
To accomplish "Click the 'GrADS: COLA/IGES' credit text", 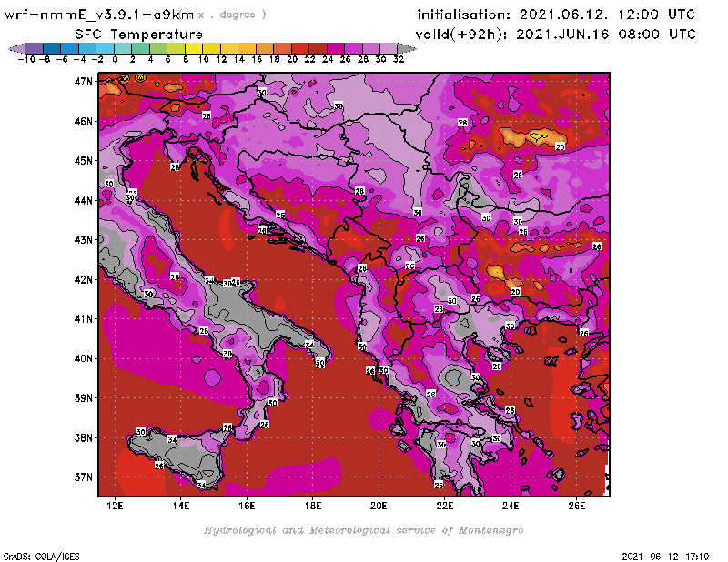I will [41, 557].
